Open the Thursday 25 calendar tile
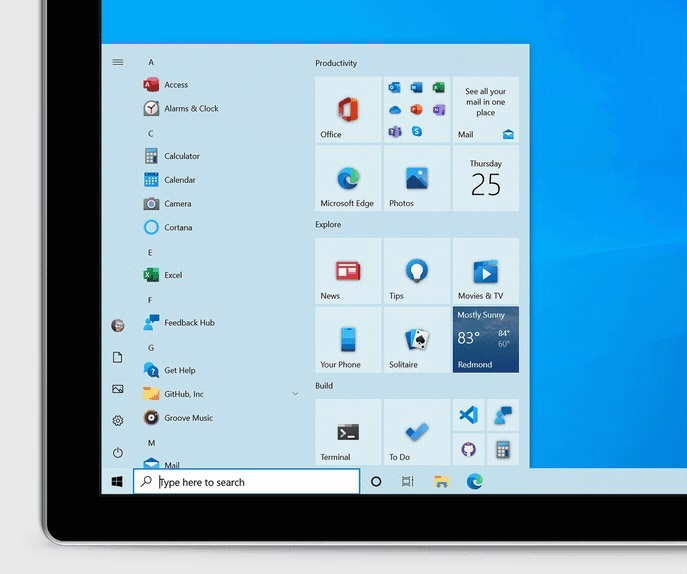 [486, 178]
